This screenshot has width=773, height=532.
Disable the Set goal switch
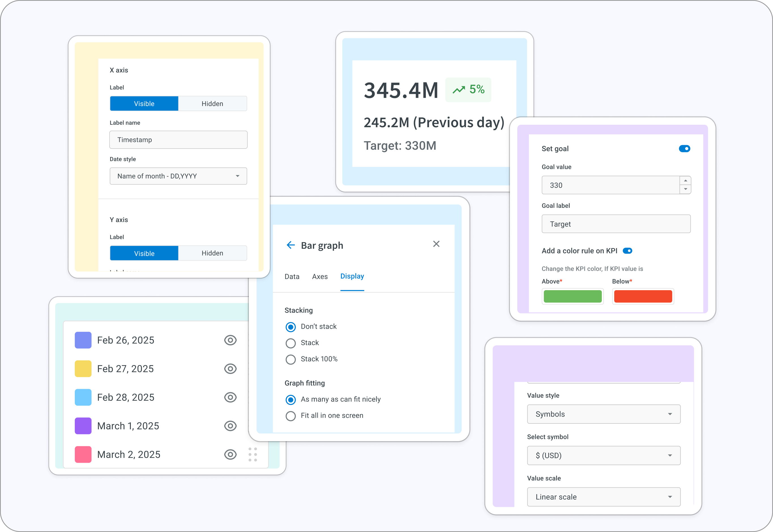(x=684, y=149)
